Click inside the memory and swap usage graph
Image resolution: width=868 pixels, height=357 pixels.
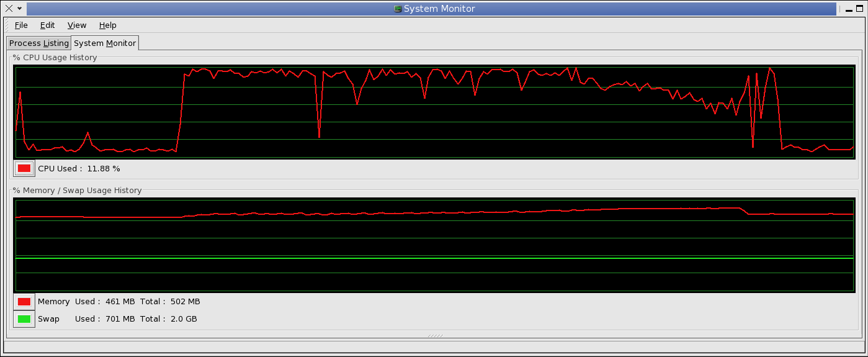click(x=434, y=245)
